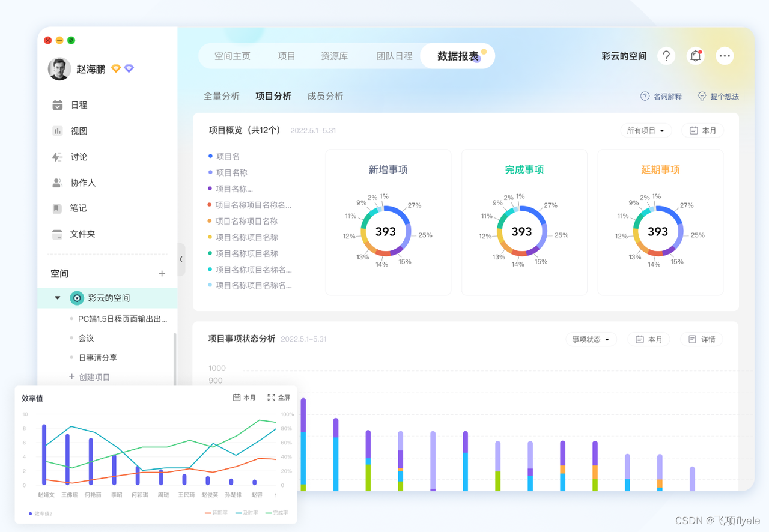Image resolution: width=769 pixels, height=532 pixels.
Task: Click the 延期事项 donut chart center 393
Action: [x=658, y=231]
